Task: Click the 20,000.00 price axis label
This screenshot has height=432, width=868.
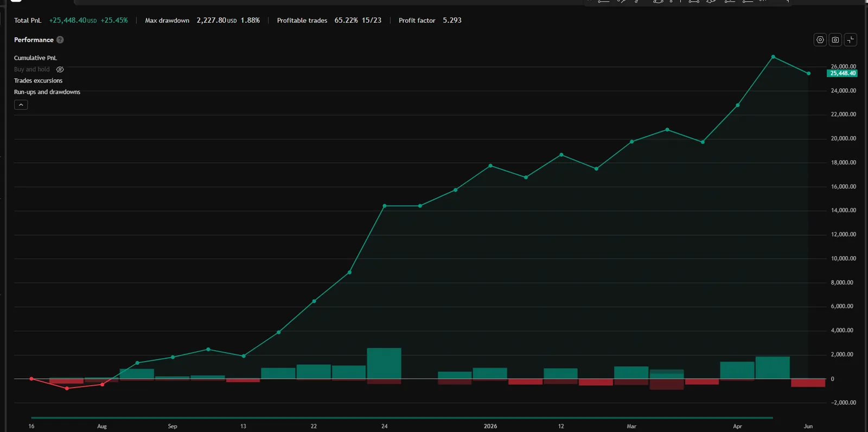Action: [x=843, y=139]
